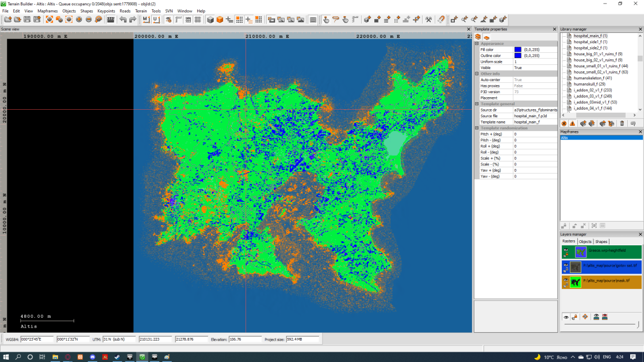The width and height of the screenshot is (644, 362).
Task: Open the File menu
Action: click(5, 11)
